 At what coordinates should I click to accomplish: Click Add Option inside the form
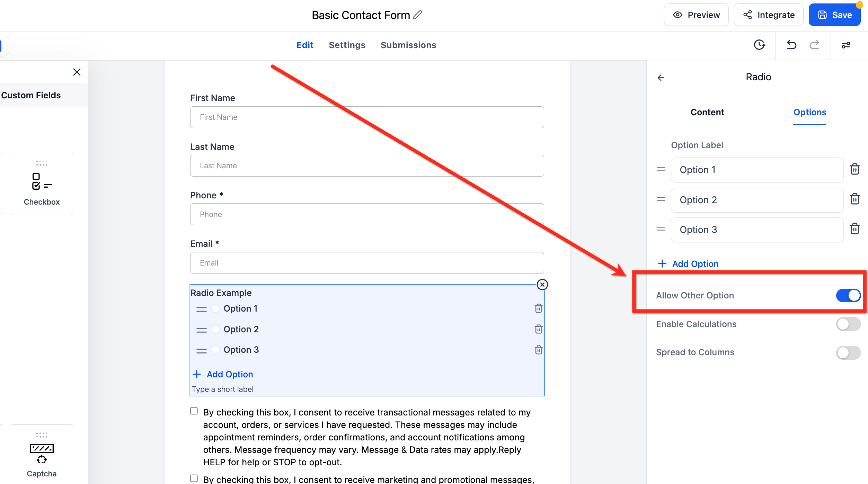pos(223,374)
